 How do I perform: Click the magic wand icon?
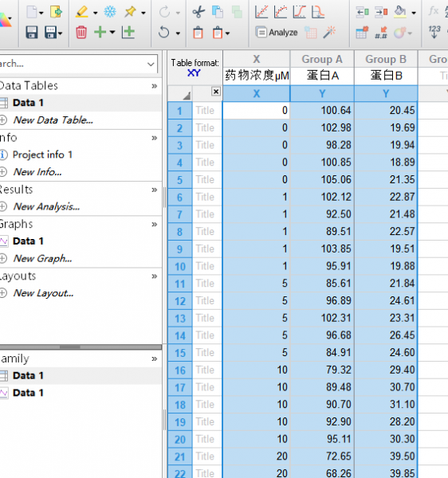pos(329,32)
